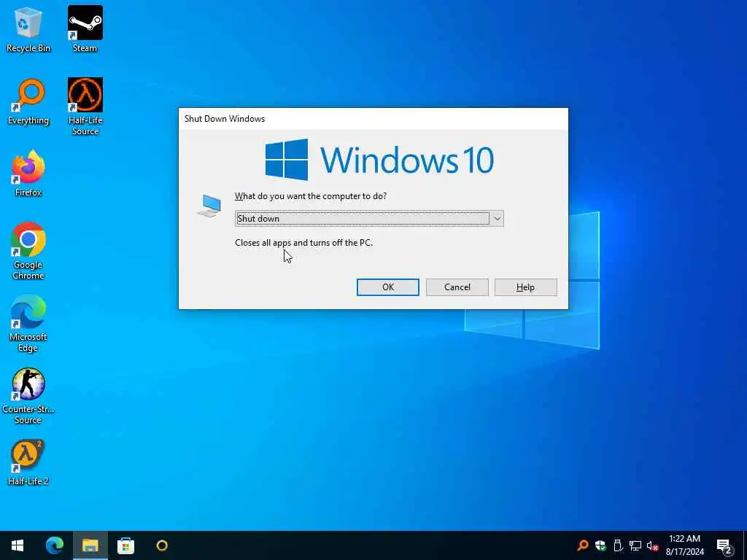The image size is (747, 560).
Task: Select the Counter-Strike Source desktop shortcut
Action: [28, 396]
